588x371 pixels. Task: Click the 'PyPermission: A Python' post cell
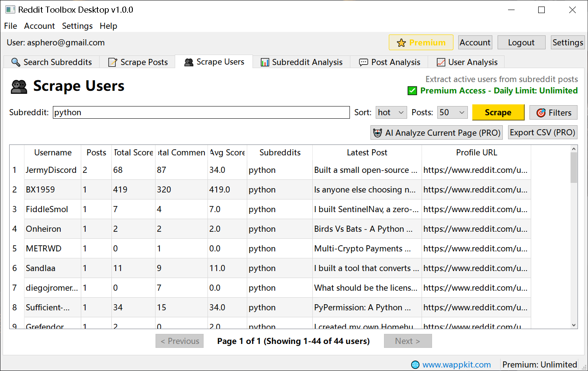367,307
